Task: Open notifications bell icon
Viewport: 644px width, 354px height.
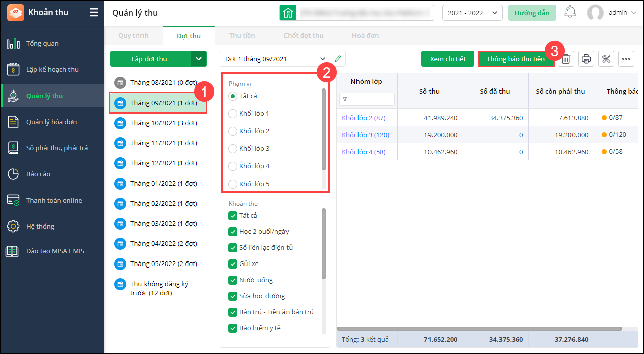Action: tap(570, 12)
